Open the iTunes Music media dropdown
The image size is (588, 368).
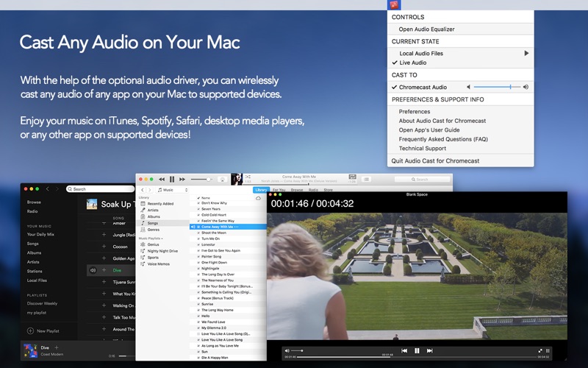172,190
